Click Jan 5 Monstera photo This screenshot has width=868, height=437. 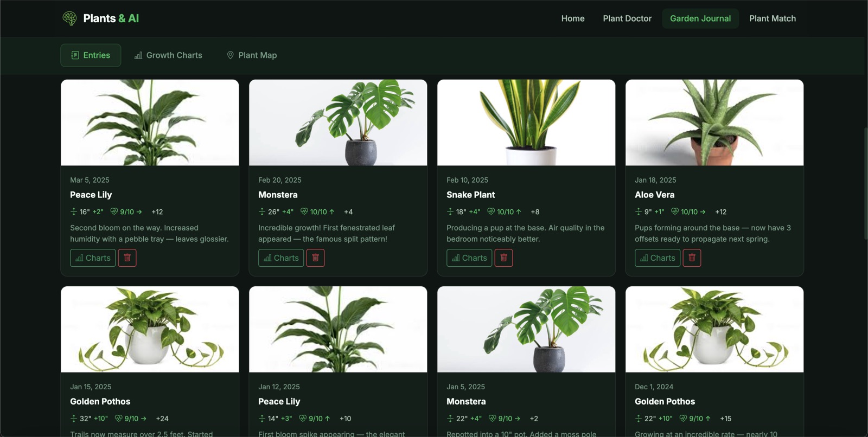[526, 329]
